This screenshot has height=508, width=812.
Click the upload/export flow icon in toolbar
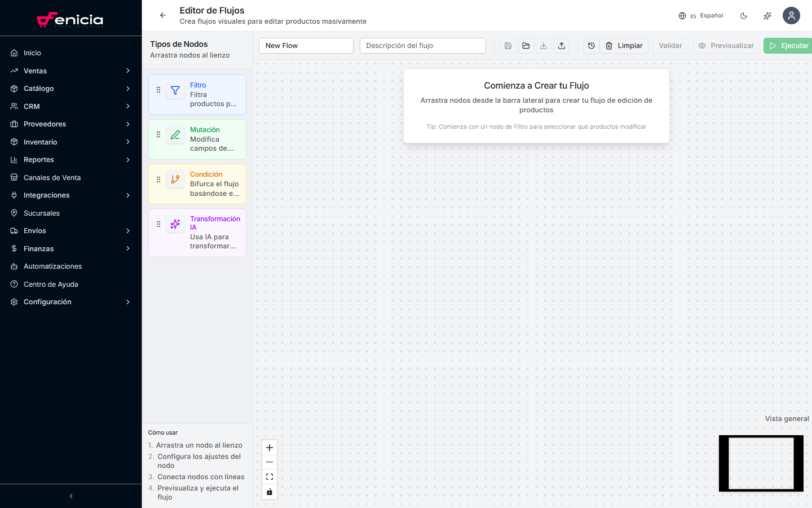click(x=562, y=46)
